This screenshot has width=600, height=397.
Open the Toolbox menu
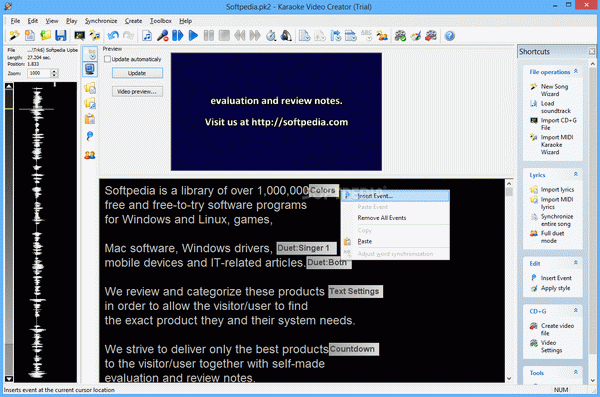coord(161,21)
